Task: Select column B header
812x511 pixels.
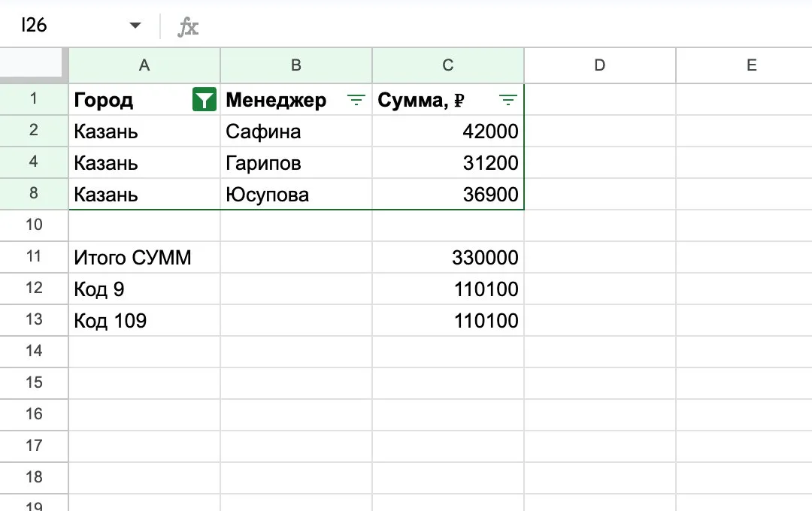Action: click(x=296, y=65)
